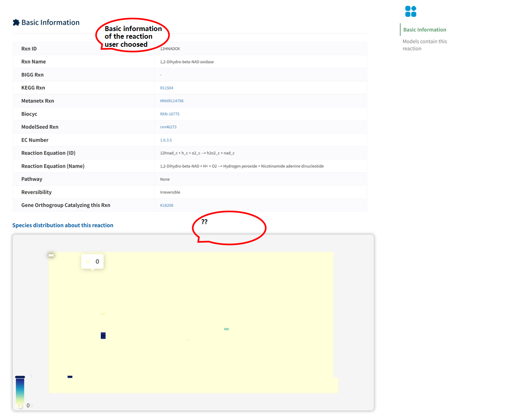The width and height of the screenshot is (505, 420).
Task: Click the Rxn ID value 12HNADOX
Action: click(170, 49)
